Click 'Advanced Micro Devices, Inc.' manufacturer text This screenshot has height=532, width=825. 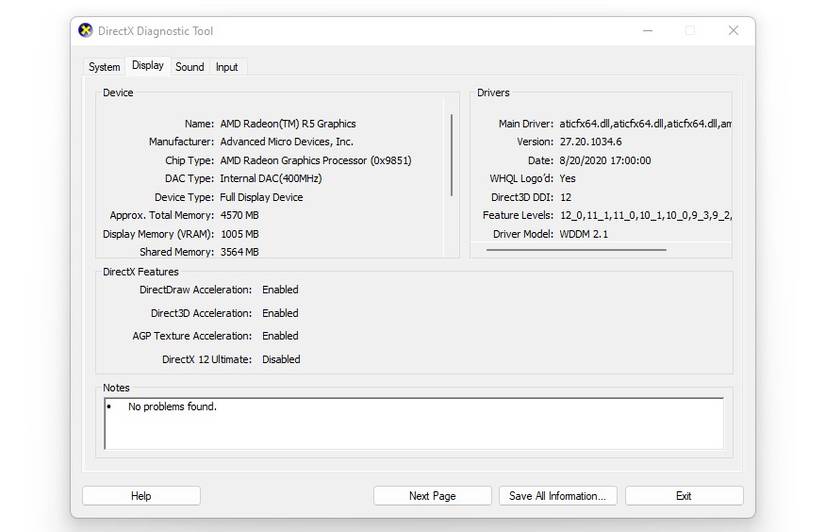287,142
